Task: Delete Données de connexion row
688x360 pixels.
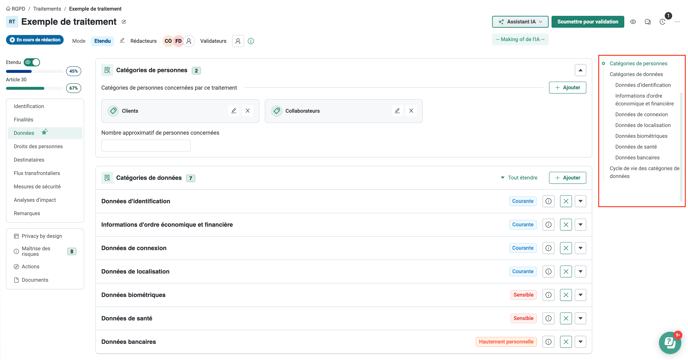Action: [566, 248]
